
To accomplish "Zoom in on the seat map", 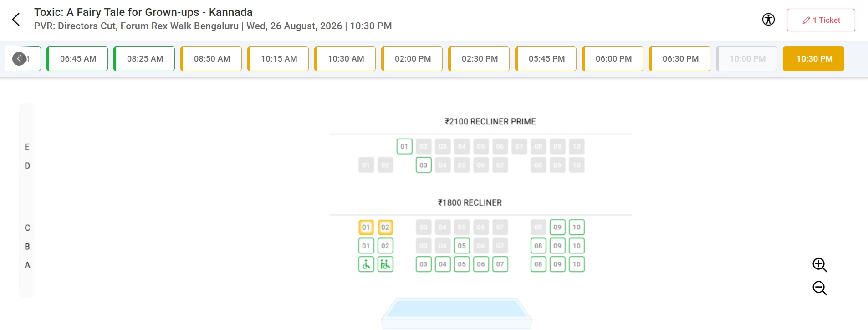I will click(820, 265).
